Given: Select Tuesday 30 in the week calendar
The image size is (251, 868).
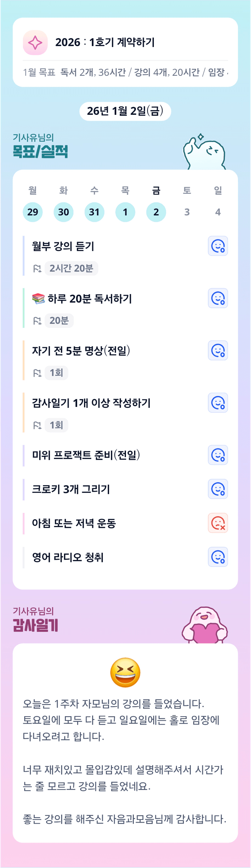Looking at the screenshot, I should point(63,212).
